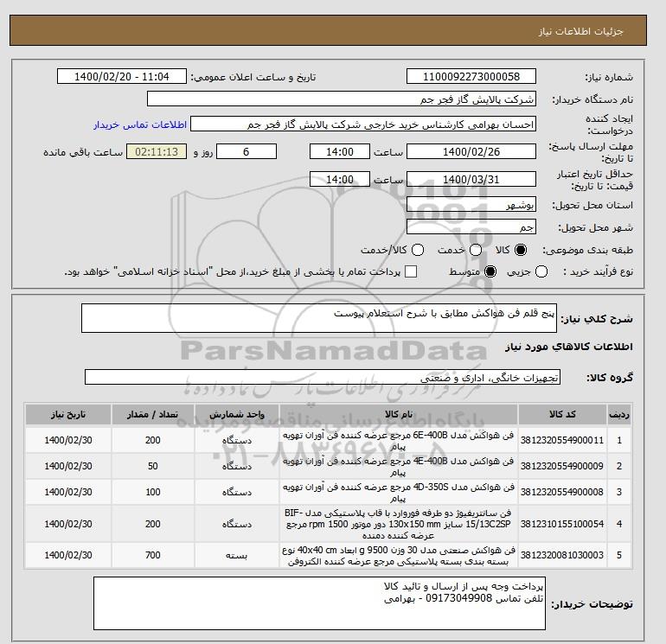This screenshot has height=644, width=666.
Task: Click response deadline time 14:00 field
Action: (x=340, y=151)
